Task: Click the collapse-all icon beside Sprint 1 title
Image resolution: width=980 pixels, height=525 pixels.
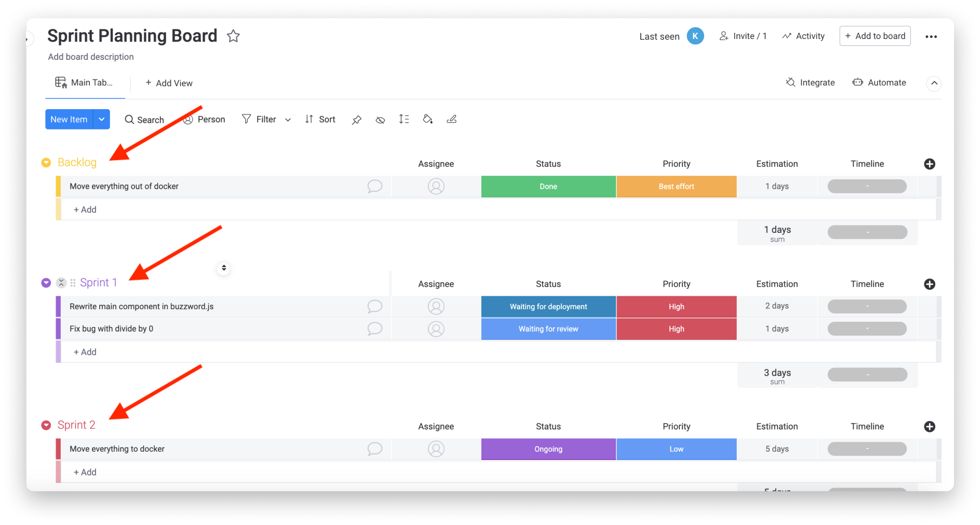Action: point(61,283)
